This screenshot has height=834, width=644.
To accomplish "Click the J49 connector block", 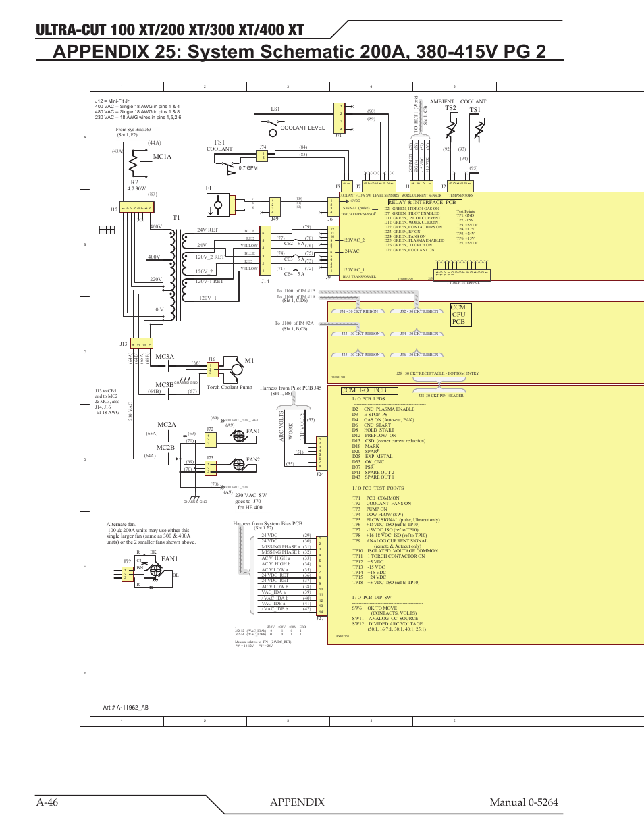I will tap(273, 207).
